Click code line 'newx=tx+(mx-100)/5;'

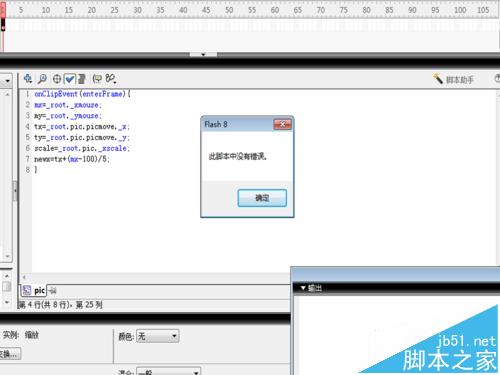[x=72, y=159]
